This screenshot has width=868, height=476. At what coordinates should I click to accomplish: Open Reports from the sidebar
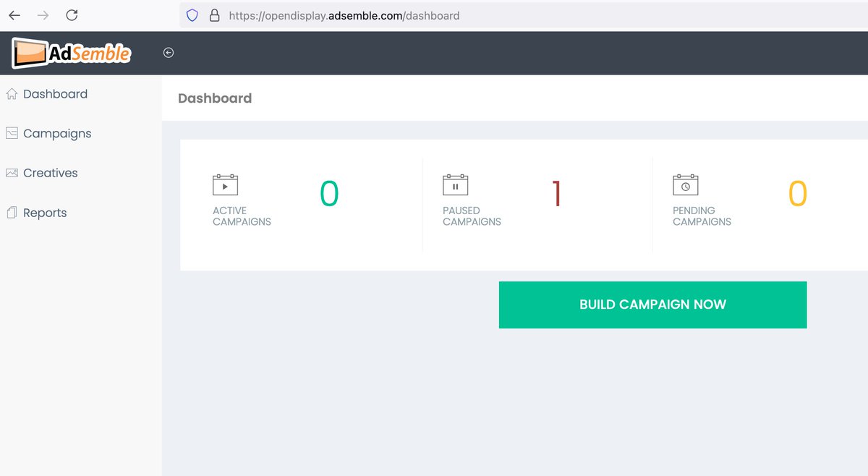(46, 212)
